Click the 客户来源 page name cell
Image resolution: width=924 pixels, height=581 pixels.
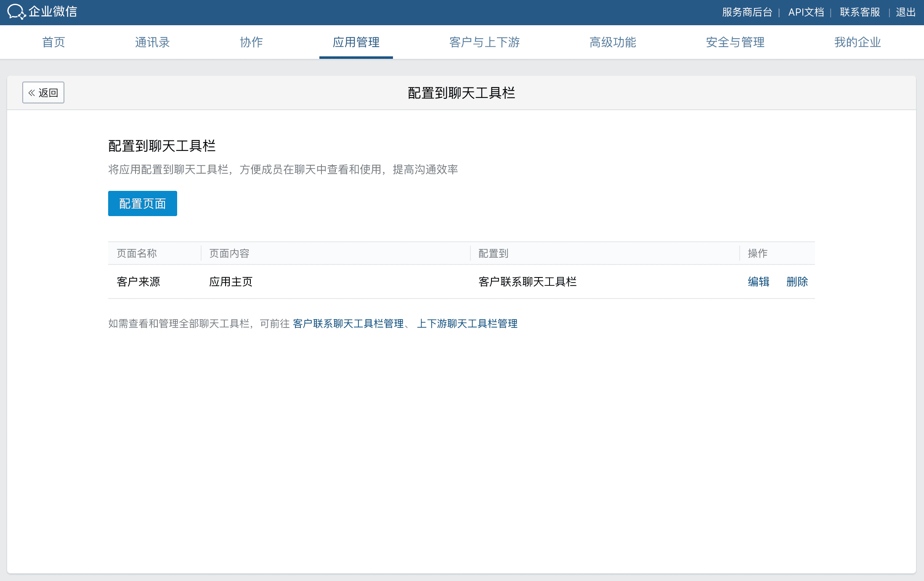[x=138, y=282]
